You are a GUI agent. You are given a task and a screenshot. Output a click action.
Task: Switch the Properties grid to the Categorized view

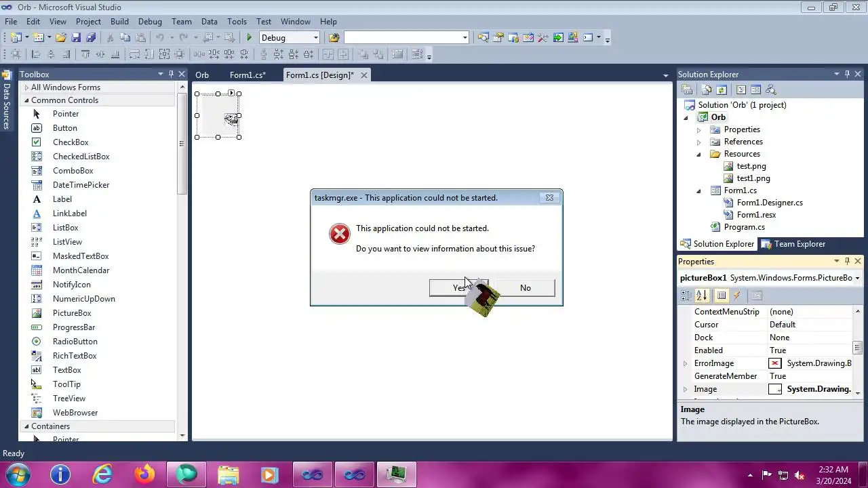686,296
